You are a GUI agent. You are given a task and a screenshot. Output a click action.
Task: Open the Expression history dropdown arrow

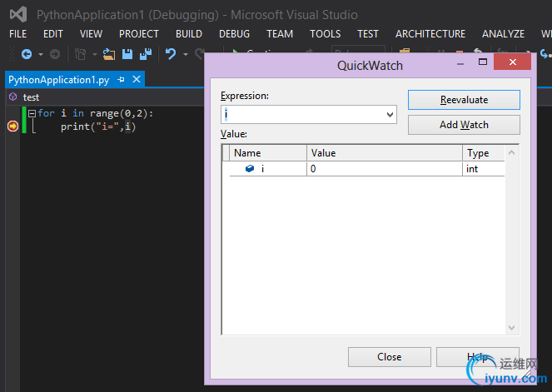(390, 114)
